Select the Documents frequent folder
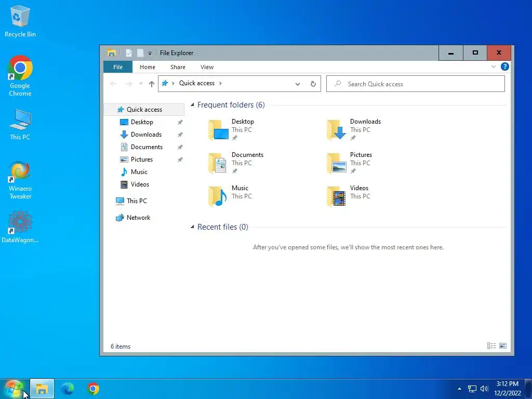This screenshot has height=399, width=532. pos(236,163)
